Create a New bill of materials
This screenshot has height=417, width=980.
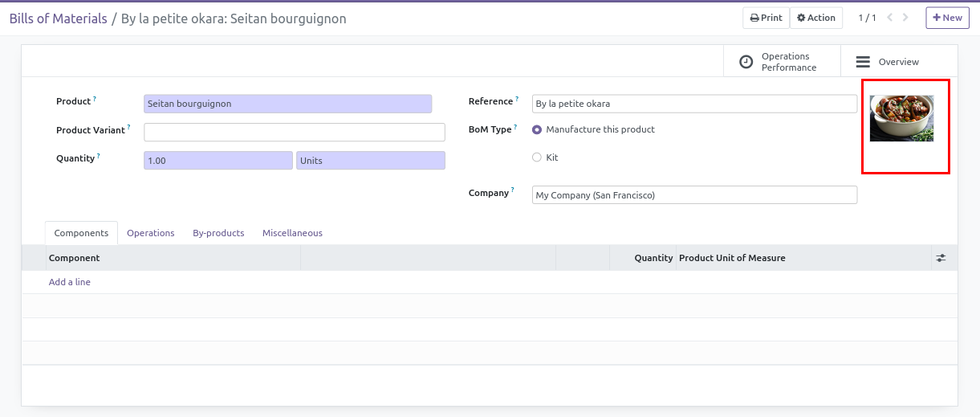[x=947, y=18]
